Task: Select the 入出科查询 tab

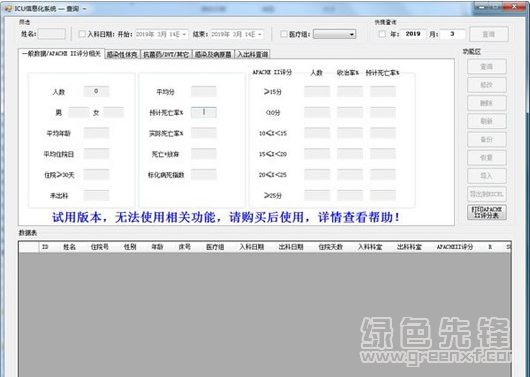Action: (x=252, y=54)
